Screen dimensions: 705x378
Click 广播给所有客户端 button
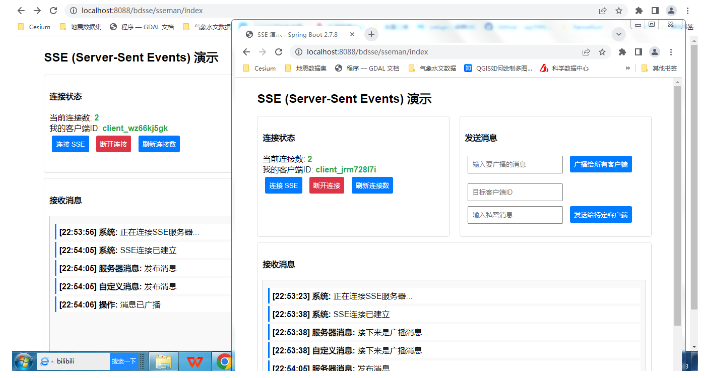click(601, 165)
